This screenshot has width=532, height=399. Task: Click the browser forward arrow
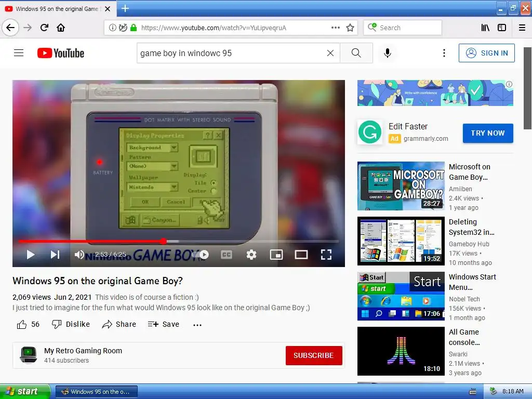click(28, 28)
